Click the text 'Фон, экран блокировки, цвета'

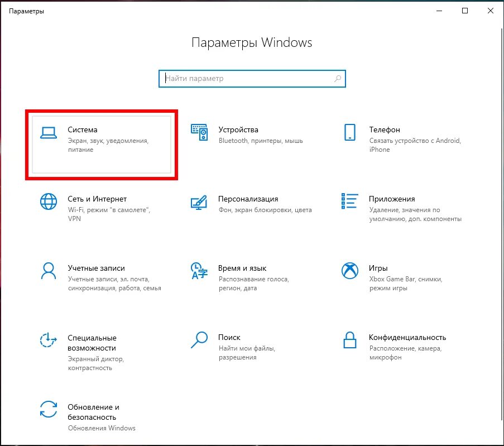265,210
